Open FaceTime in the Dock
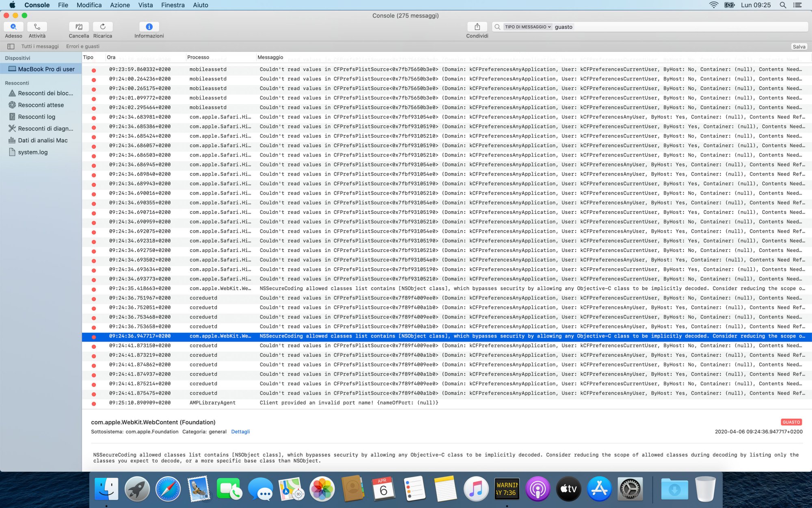The height and width of the screenshot is (508, 812). click(230, 489)
